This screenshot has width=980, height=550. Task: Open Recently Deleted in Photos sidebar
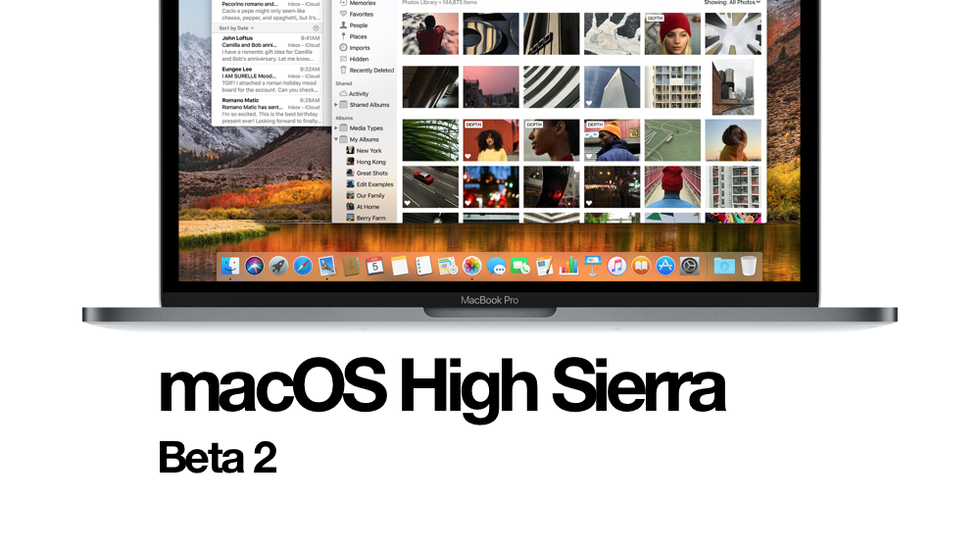click(x=367, y=71)
